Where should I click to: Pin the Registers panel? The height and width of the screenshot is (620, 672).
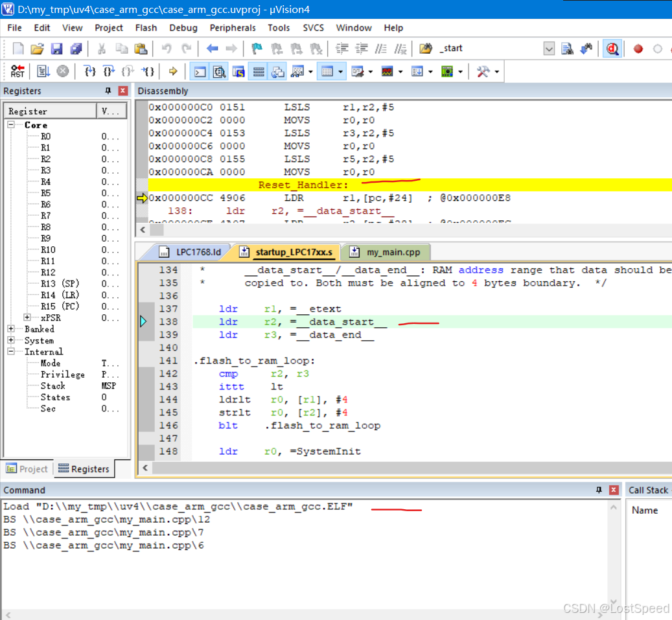108,91
